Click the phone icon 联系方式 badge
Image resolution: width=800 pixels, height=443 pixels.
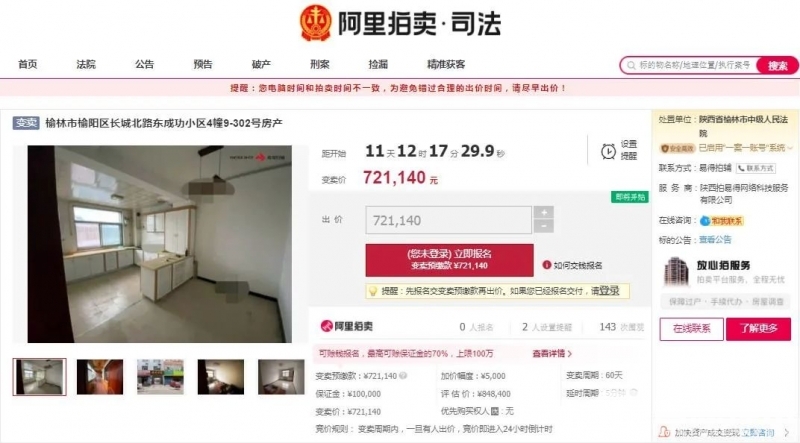tap(756, 168)
